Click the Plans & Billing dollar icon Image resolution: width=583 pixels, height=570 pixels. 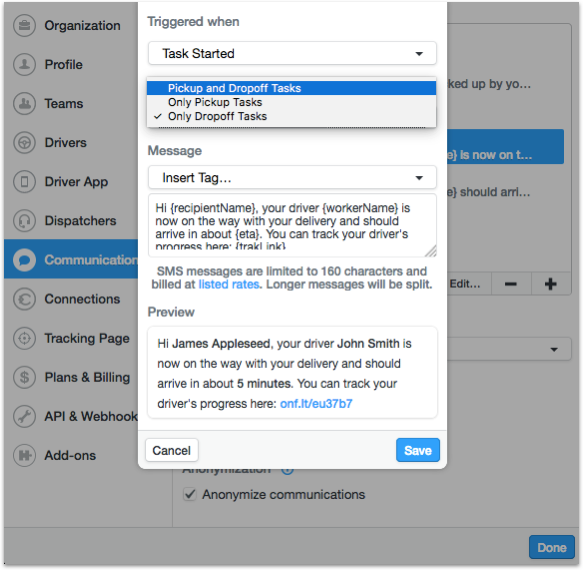pyautogui.click(x=25, y=377)
